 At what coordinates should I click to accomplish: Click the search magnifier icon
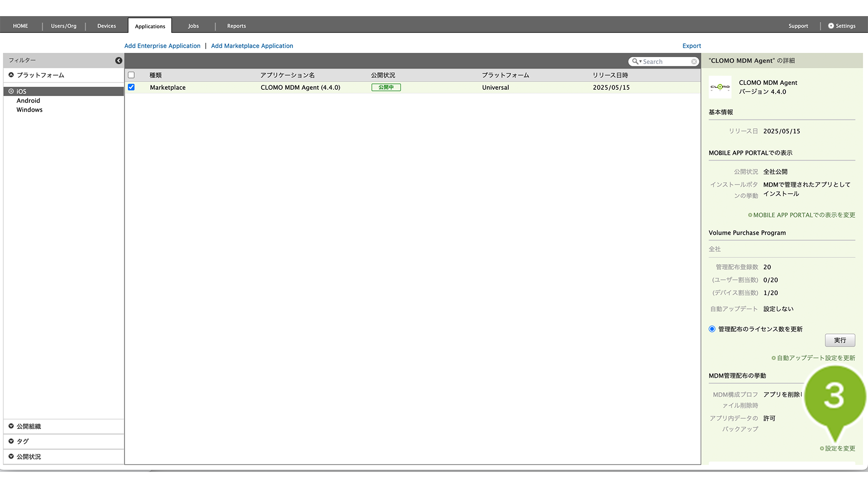[635, 61]
